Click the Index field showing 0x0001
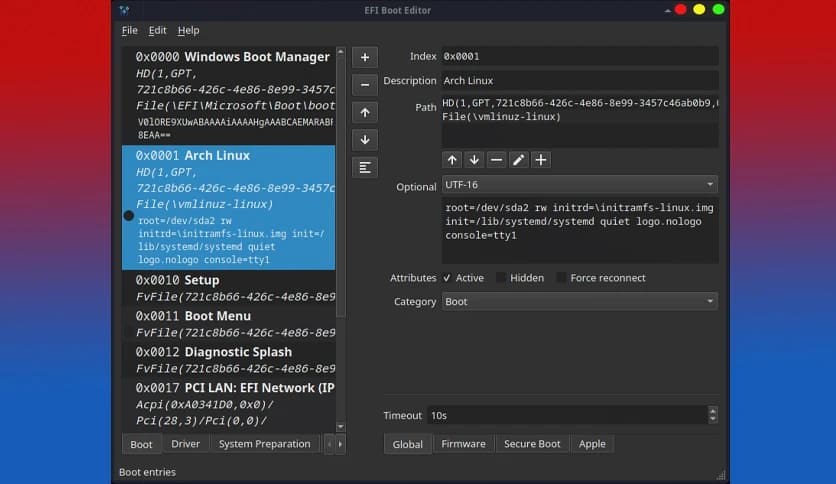 click(x=580, y=56)
